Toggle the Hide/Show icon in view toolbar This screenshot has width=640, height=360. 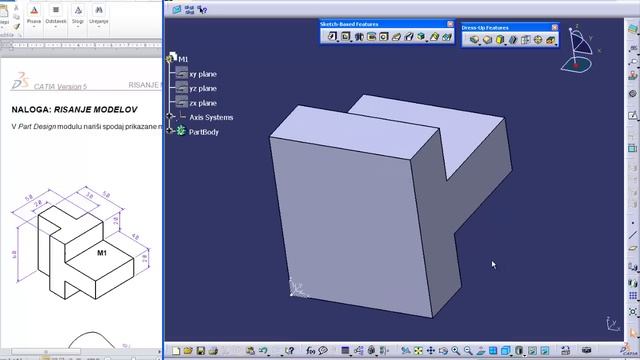click(x=532, y=351)
